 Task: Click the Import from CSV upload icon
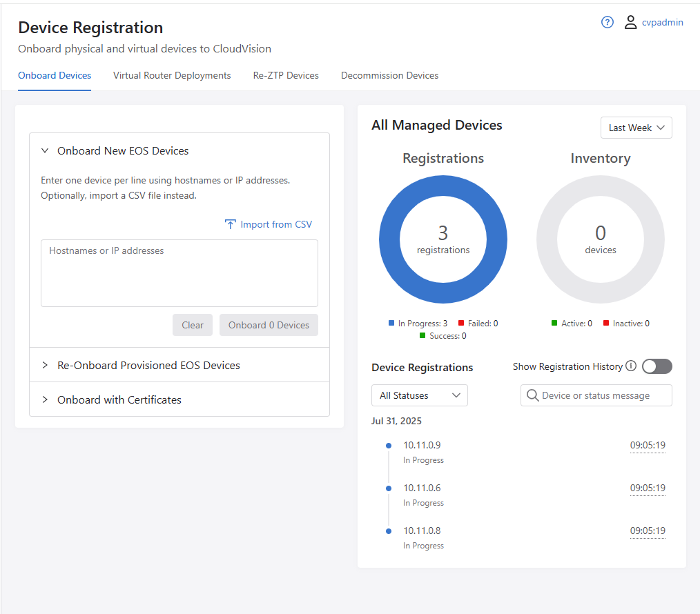click(231, 224)
